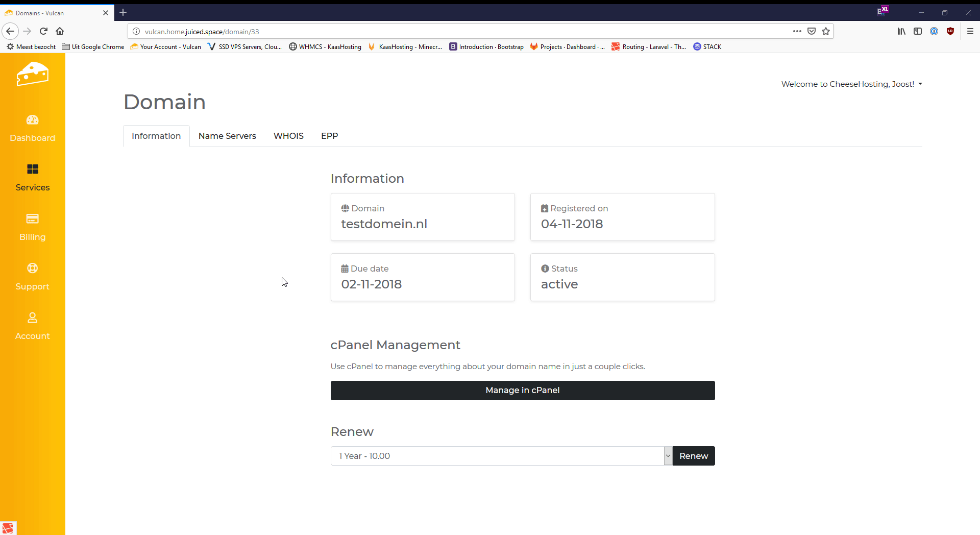
Task: Open the EPP tab
Action: coord(329,136)
